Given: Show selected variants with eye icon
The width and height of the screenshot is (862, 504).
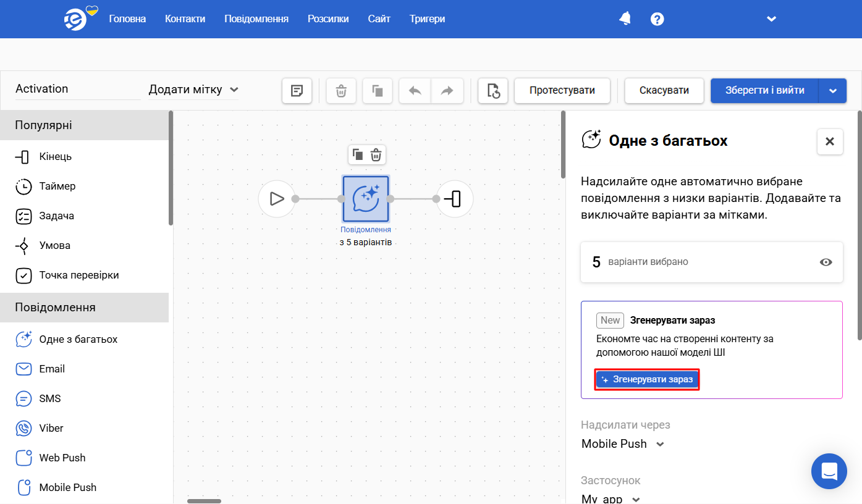Looking at the screenshot, I should coord(826,262).
